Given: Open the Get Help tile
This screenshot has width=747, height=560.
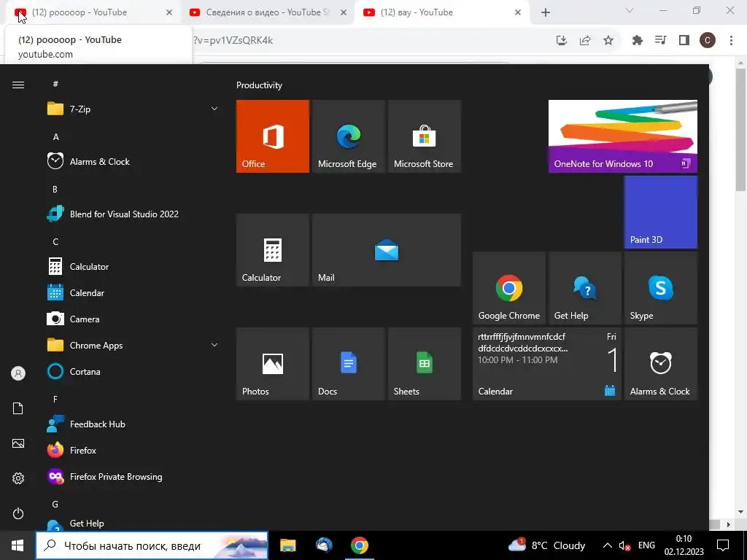Looking at the screenshot, I should [x=585, y=288].
